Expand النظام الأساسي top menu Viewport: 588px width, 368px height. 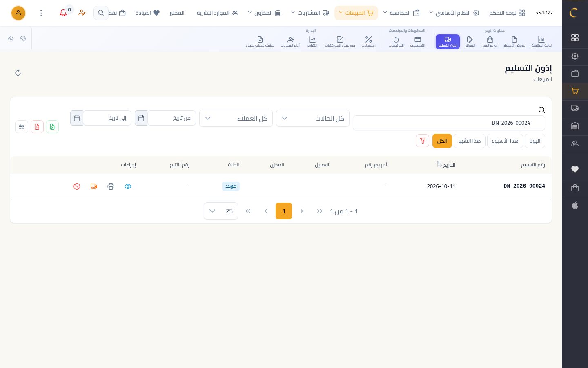pyautogui.click(x=454, y=13)
